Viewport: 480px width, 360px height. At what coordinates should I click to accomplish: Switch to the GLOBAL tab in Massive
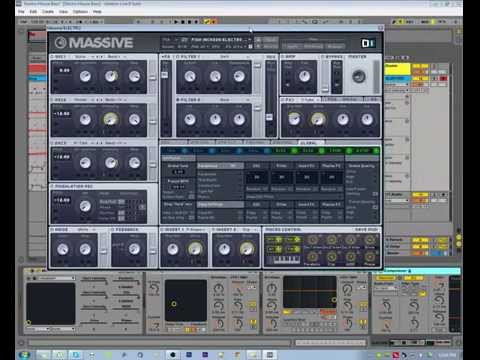point(311,143)
